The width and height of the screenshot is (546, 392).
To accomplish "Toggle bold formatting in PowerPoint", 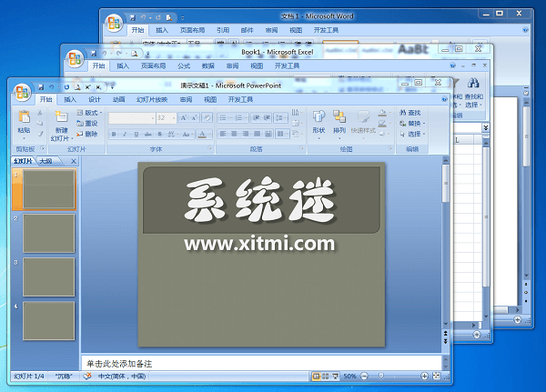I will pyautogui.click(x=114, y=134).
